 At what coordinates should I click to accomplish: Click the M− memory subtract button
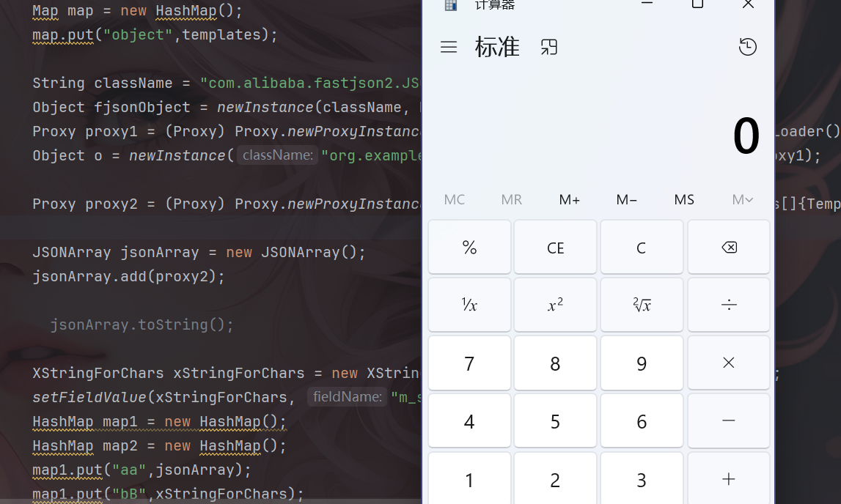click(626, 200)
